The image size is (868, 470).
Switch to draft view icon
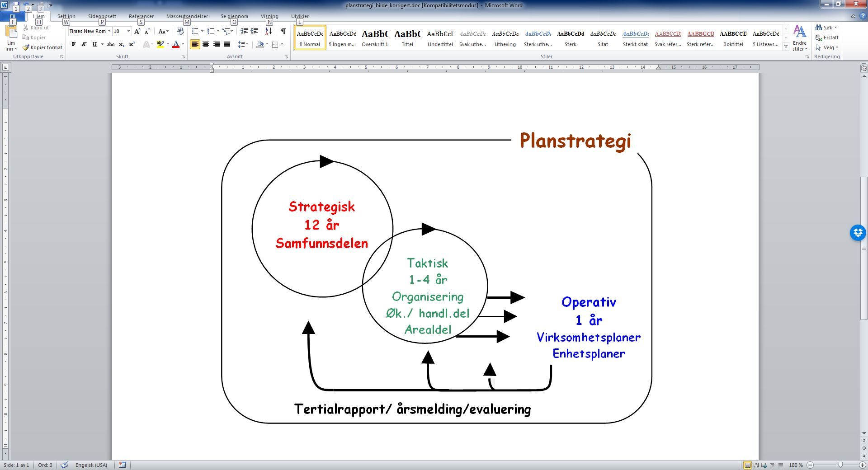(781, 465)
